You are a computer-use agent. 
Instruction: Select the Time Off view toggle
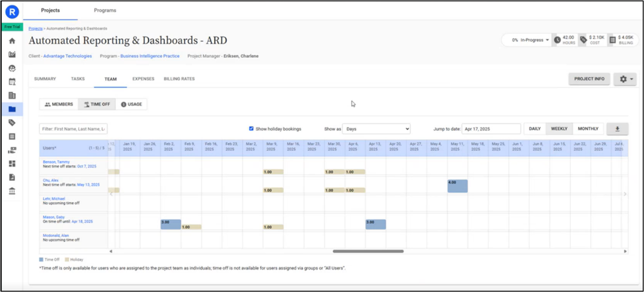tap(97, 104)
